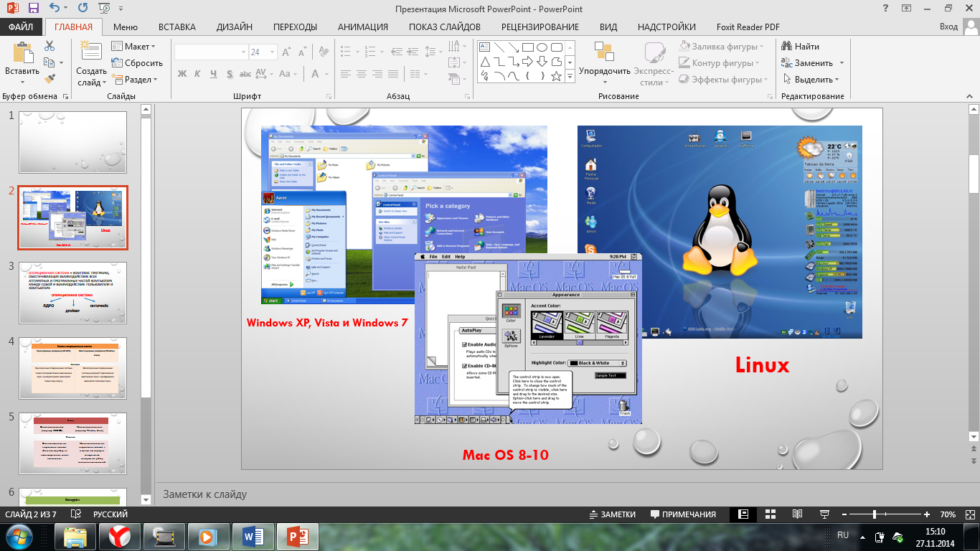980x551 pixels.
Task: Select the right arrow shape
Action: (527, 61)
